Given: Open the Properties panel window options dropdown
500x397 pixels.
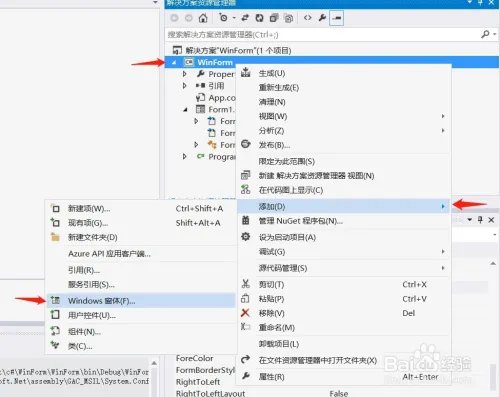Looking at the screenshot, I should (470, 220).
